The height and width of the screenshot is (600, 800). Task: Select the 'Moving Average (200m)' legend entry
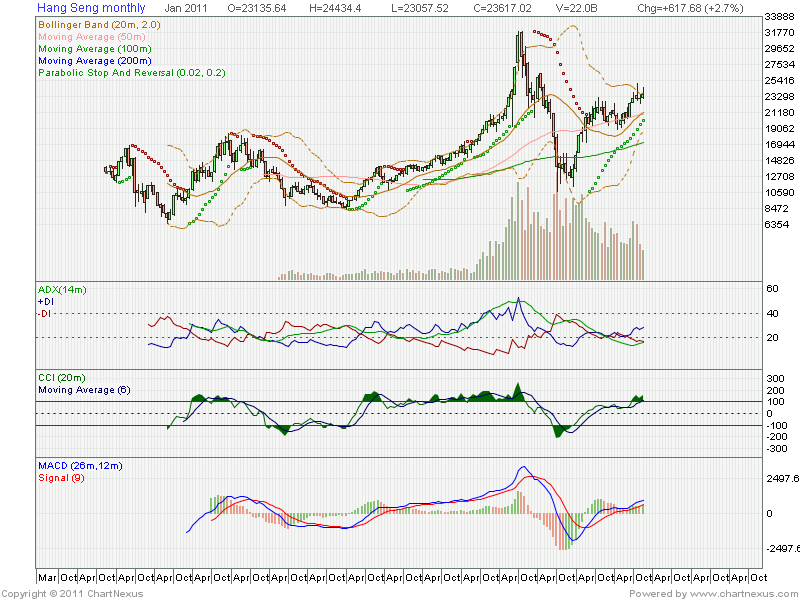95,61
